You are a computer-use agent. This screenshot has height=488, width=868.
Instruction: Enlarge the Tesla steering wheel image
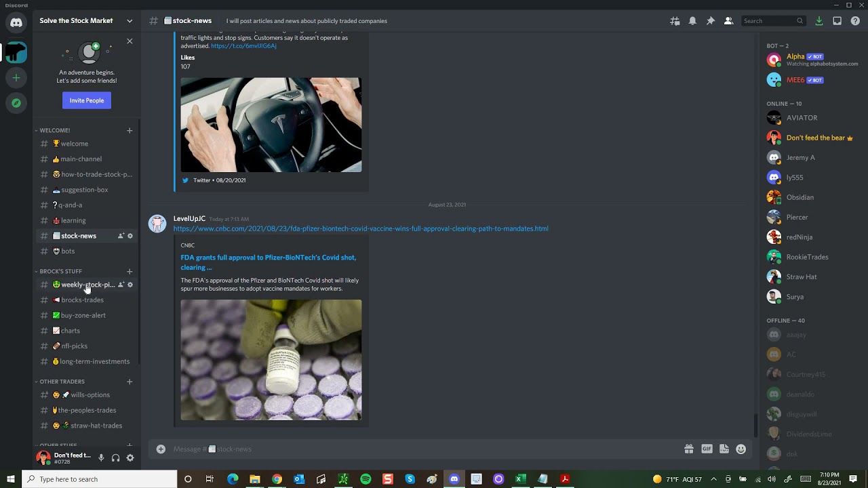click(271, 125)
